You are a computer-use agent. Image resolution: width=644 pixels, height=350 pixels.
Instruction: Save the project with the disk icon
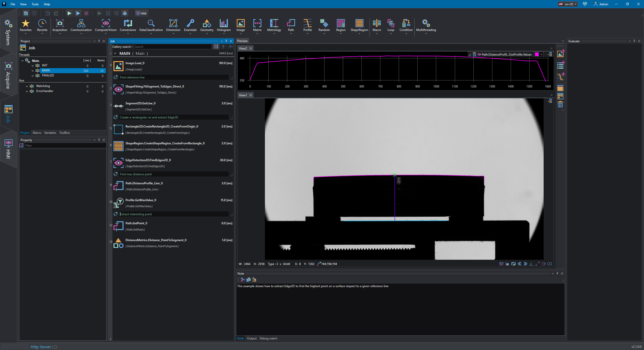coord(26,13)
